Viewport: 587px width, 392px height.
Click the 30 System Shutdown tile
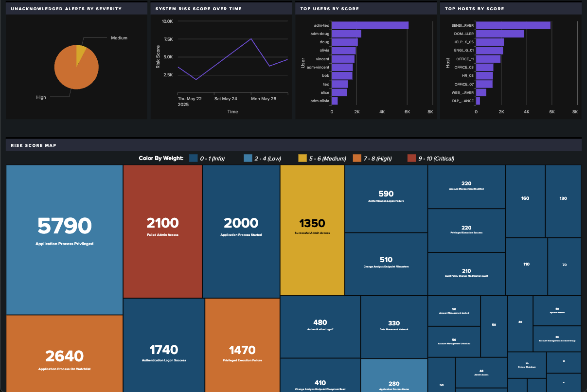527,365
